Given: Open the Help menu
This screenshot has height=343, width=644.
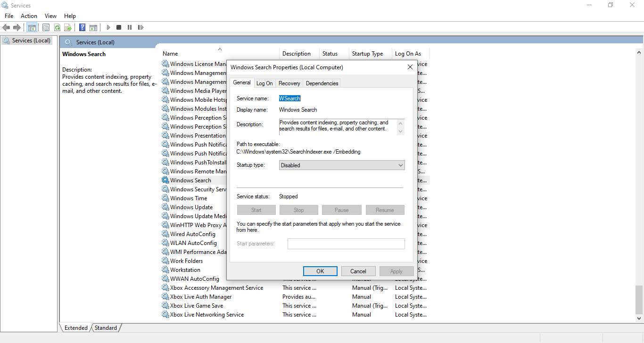Looking at the screenshot, I should tap(70, 16).
